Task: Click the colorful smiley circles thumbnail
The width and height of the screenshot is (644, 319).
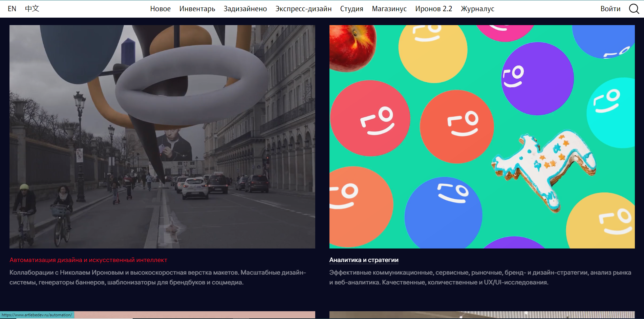Action: point(482,137)
